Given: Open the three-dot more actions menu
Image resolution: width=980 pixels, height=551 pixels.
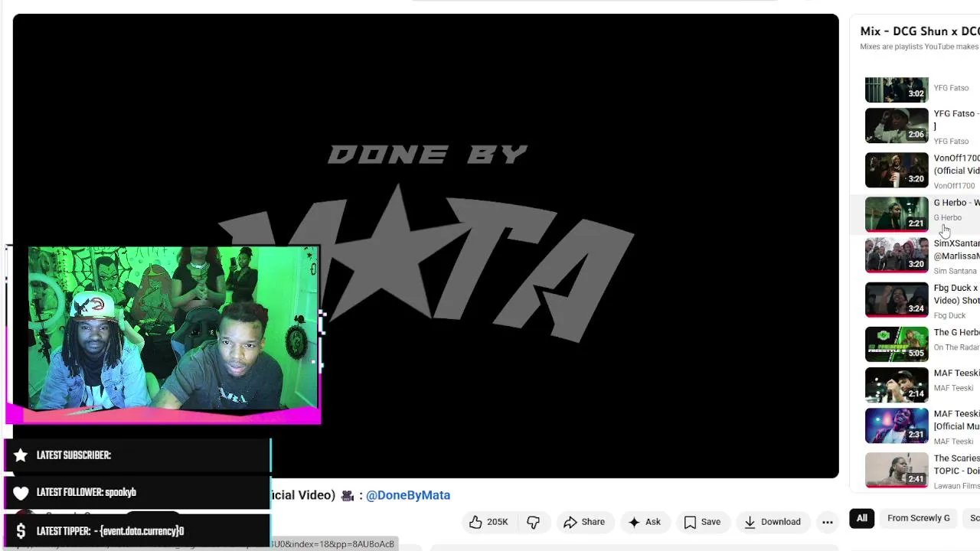Looking at the screenshot, I should click(x=828, y=522).
